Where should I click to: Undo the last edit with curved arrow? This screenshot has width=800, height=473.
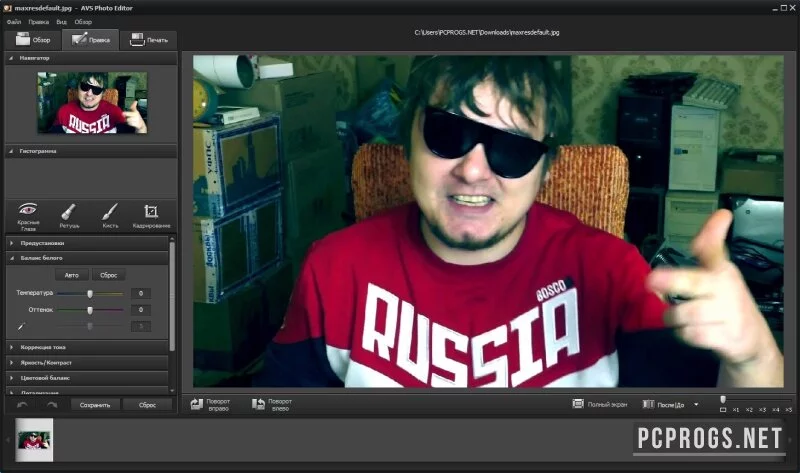(22, 405)
